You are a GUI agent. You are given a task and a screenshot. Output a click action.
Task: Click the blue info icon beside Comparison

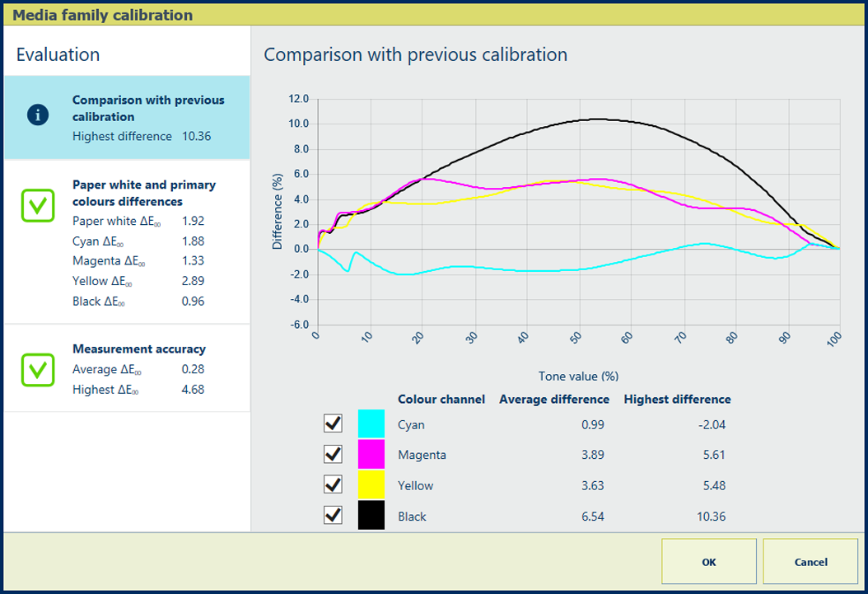click(x=38, y=116)
